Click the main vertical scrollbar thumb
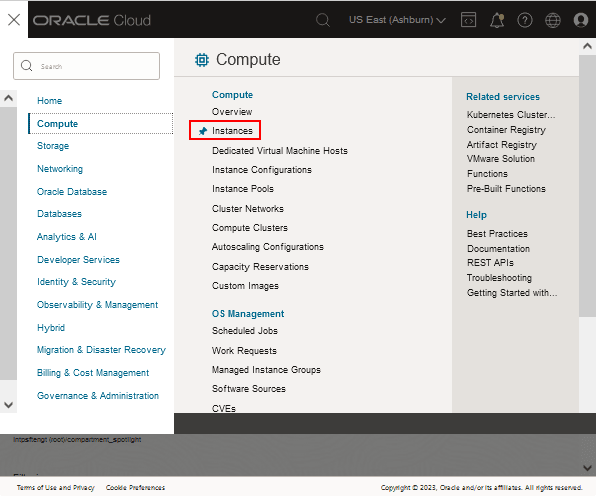This screenshot has height=496, width=596. tap(587, 185)
